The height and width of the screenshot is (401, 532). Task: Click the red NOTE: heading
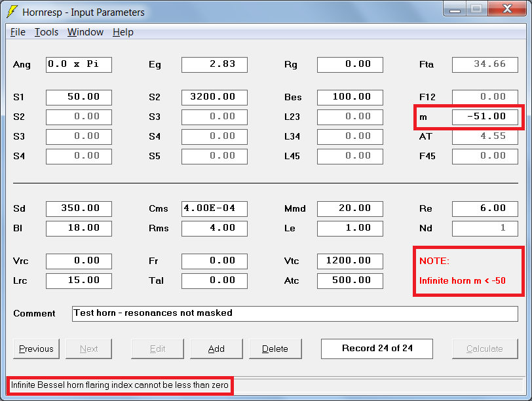tap(434, 261)
